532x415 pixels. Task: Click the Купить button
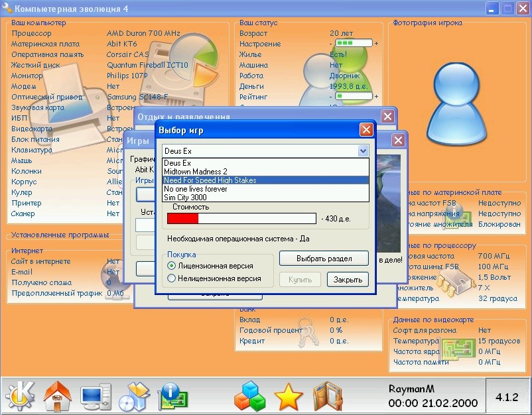[300, 280]
